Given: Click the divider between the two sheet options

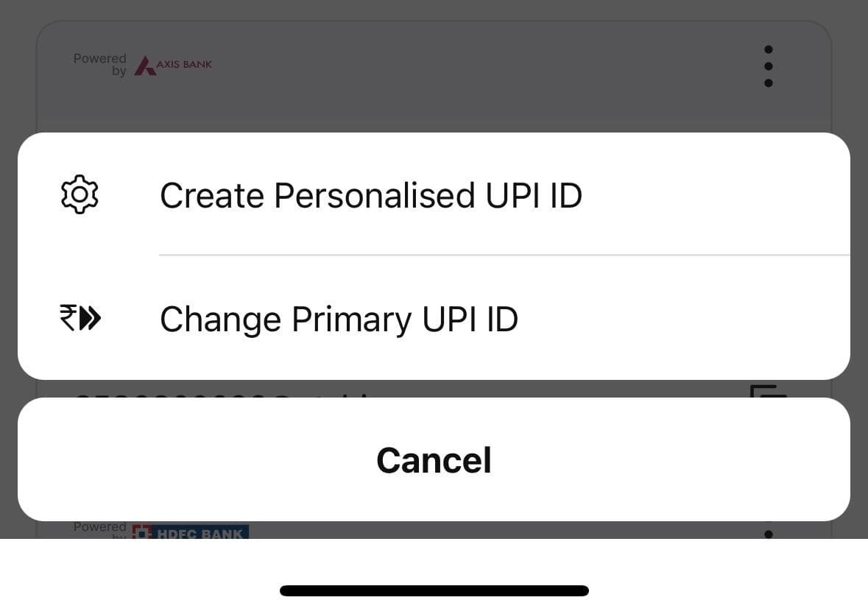Looking at the screenshot, I should (504, 255).
